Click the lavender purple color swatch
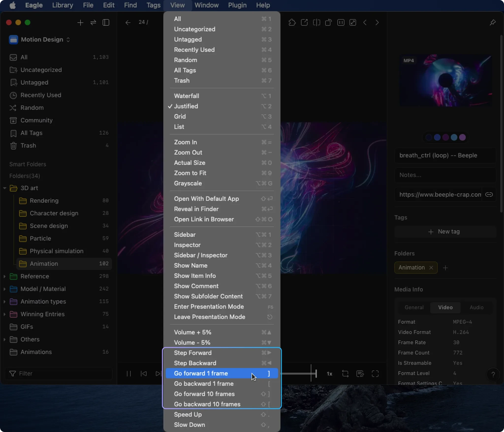The width and height of the screenshot is (504, 432). point(462,137)
